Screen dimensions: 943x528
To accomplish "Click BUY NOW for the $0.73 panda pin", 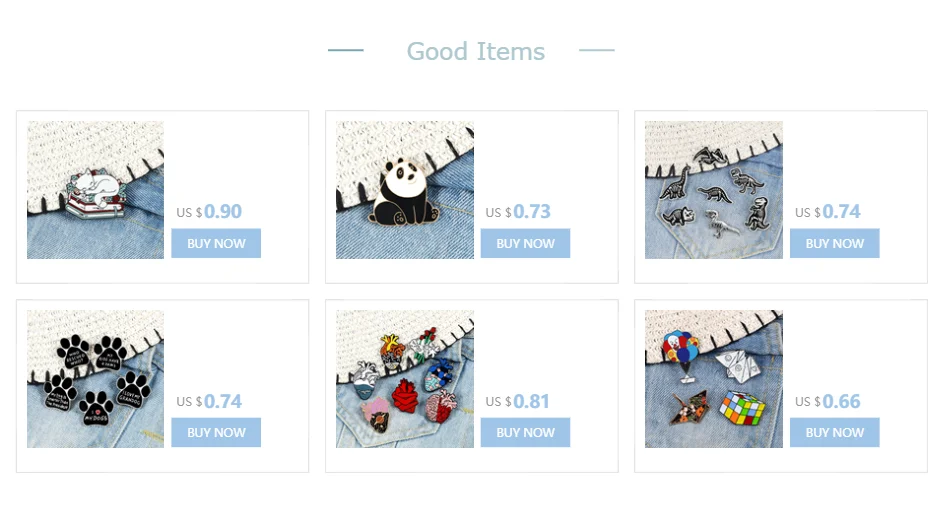I will pyautogui.click(x=525, y=243).
